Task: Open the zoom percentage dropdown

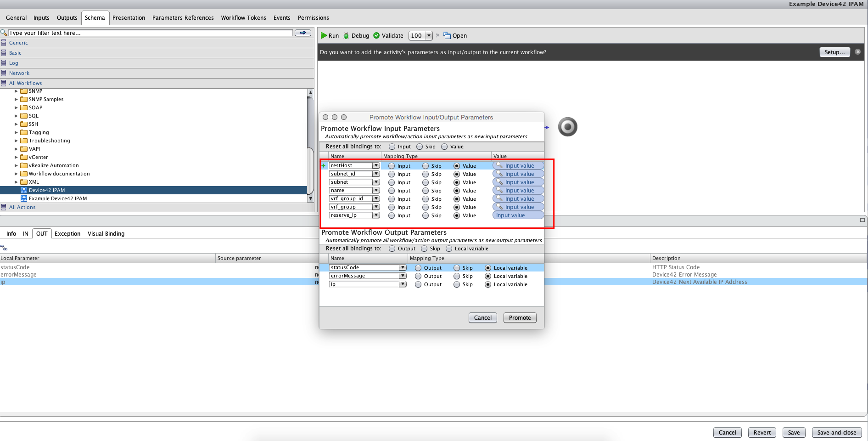Action: [x=429, y=35]
